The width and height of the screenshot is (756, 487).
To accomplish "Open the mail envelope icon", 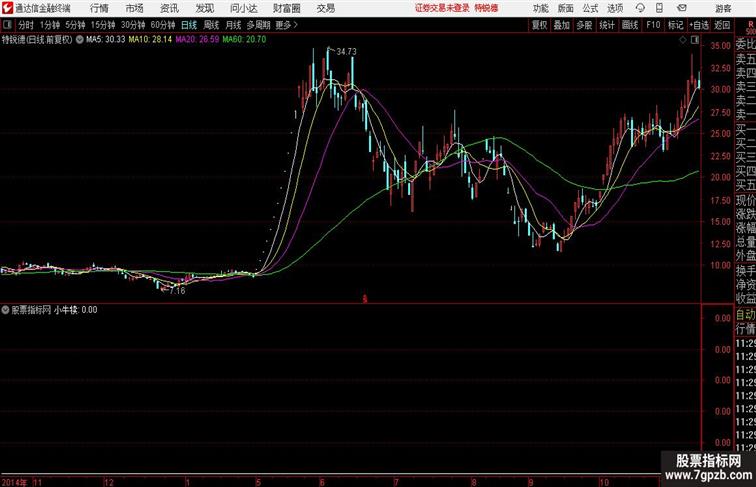I will tap(682, 8).
